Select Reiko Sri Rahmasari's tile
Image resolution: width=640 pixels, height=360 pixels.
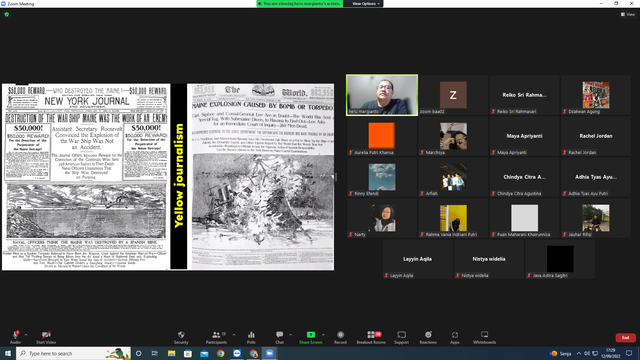524,95
